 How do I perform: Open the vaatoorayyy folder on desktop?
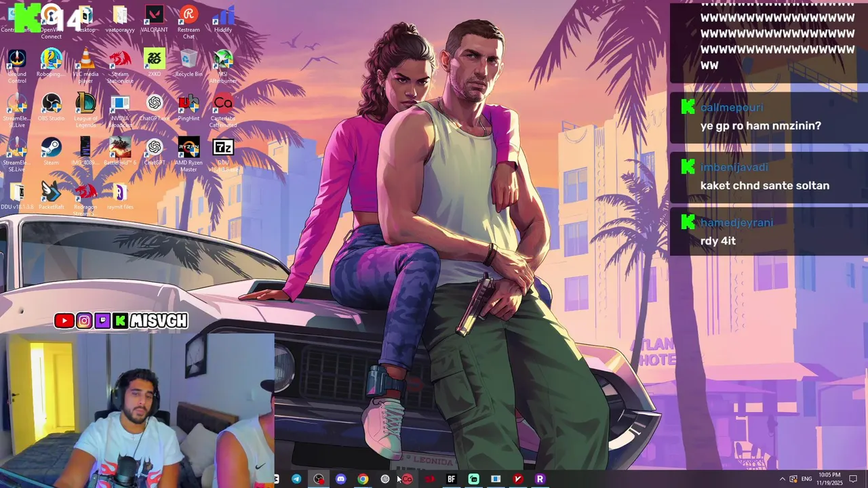pyautogui.click(x=120, y=20)
